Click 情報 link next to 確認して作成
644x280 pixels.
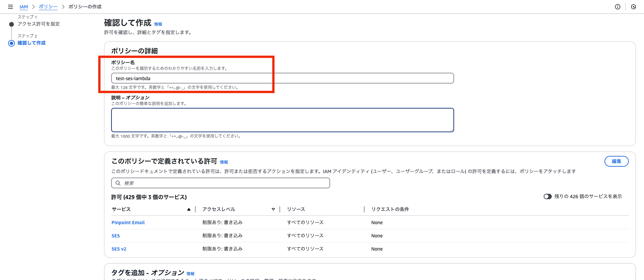(158, 24)
